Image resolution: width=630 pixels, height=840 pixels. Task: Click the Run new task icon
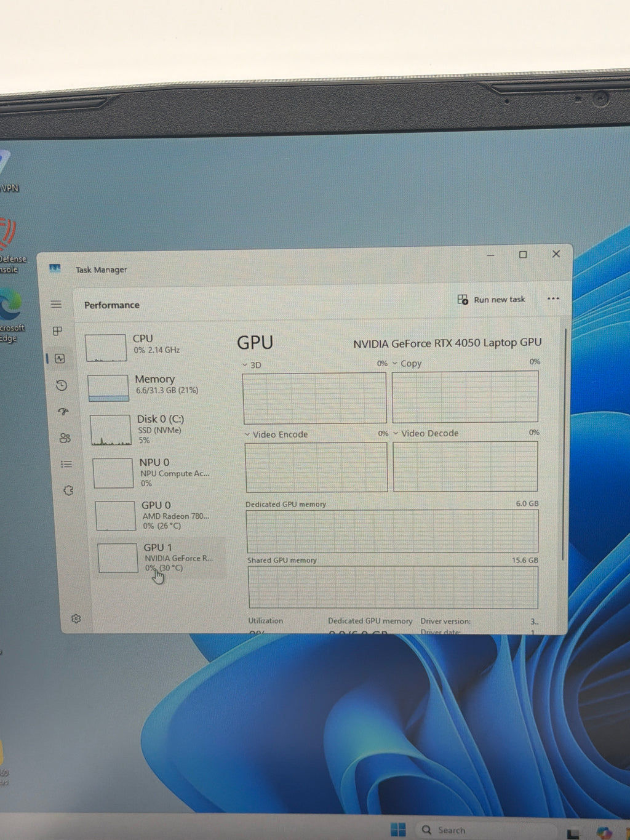pos(463,299)
